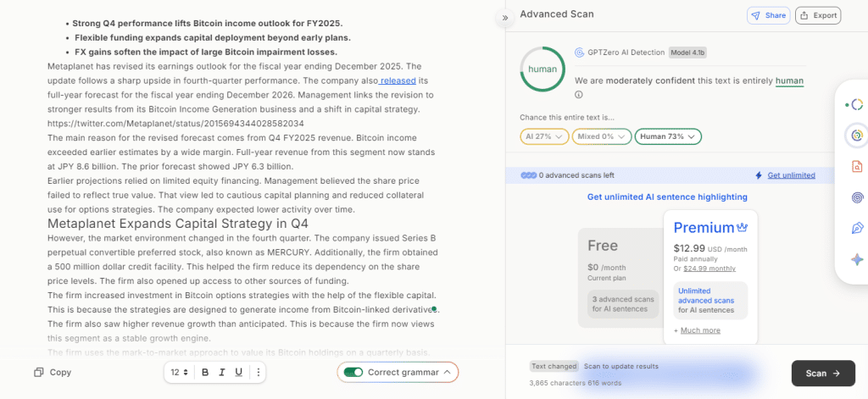Collapse the scan panel with double chevron
868x399 pixels.
coord(505,17)
